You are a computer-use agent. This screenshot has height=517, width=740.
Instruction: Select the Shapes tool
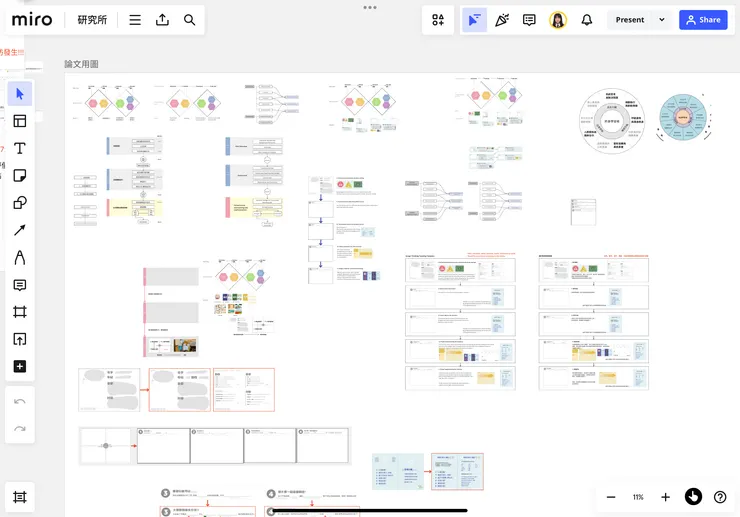pos(20,203)
